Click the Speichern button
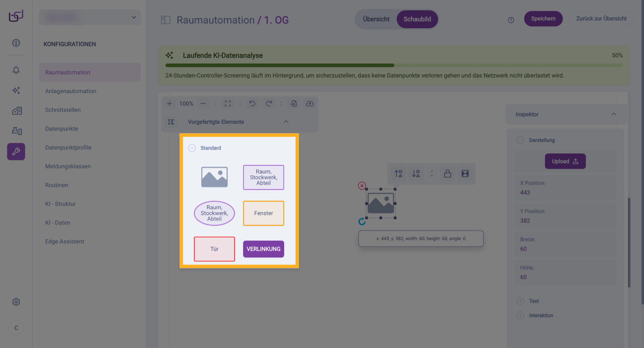Screen dimensions: 644x348 pyautogui.click(x=543, y=19)
